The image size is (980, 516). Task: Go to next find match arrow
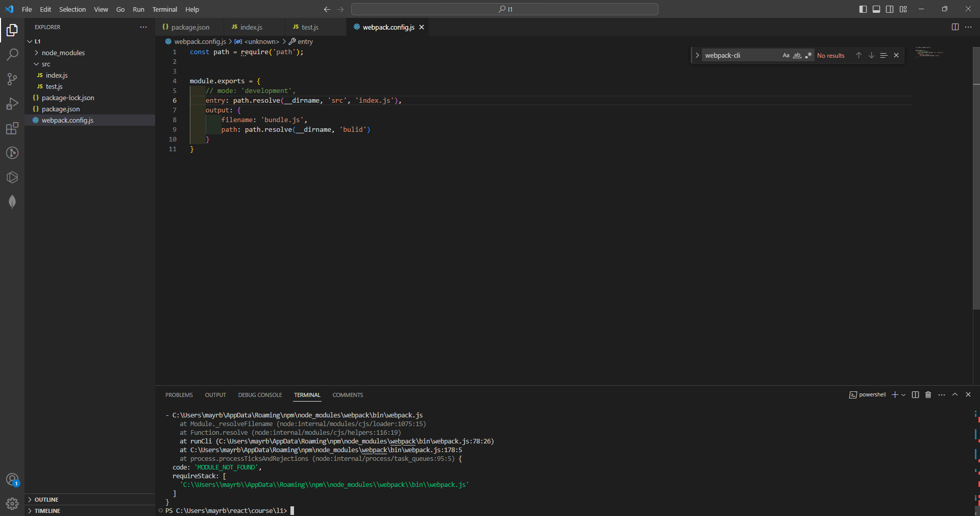(x=871, y=55)
